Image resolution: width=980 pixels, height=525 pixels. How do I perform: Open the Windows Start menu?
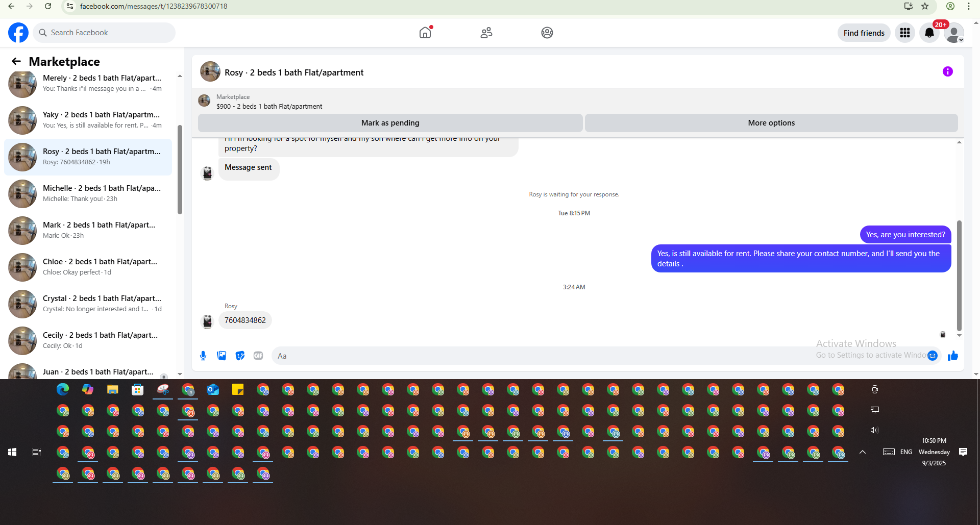12,452
